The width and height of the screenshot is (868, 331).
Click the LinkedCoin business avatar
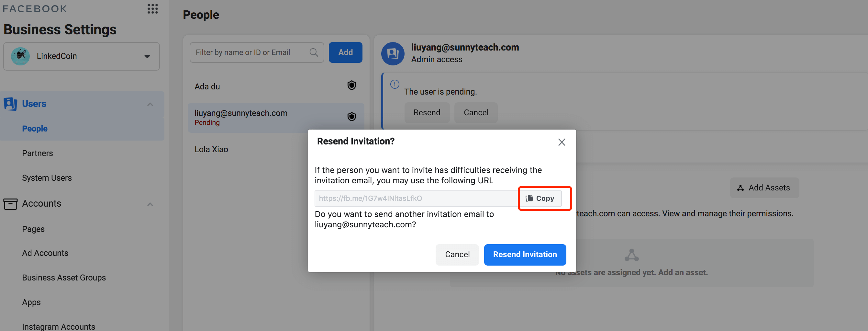click(x=20, y=56)
